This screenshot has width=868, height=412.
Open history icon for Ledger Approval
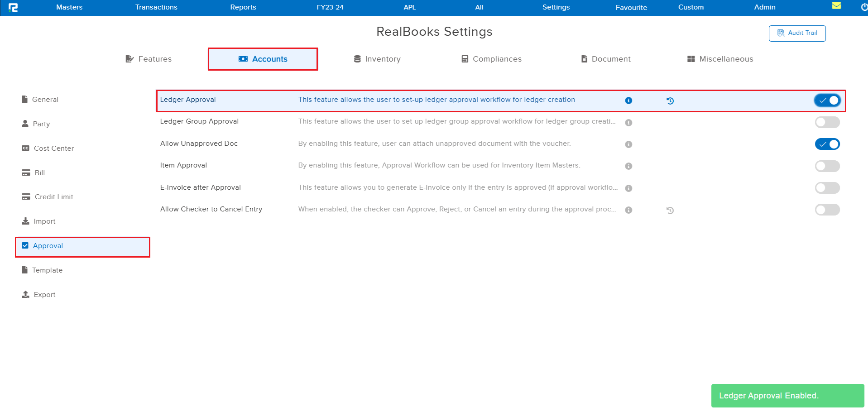[670, 101]
